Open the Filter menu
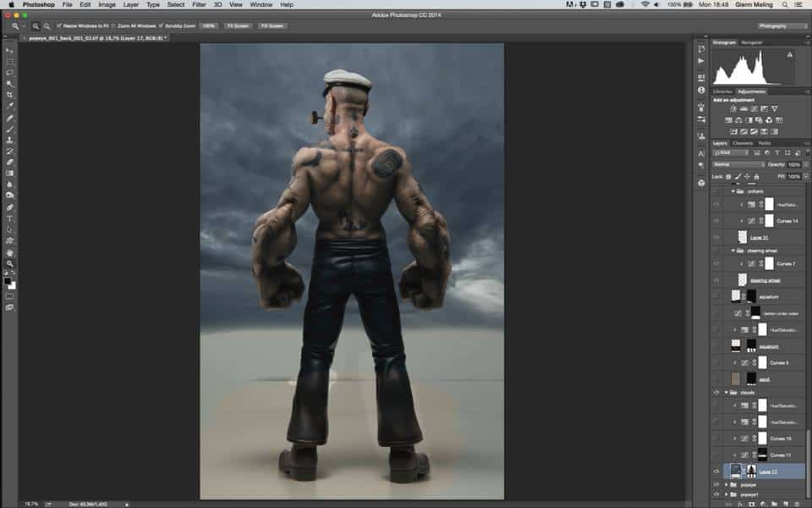The height and width of the screenshot is (508, 812). (199, 4)
